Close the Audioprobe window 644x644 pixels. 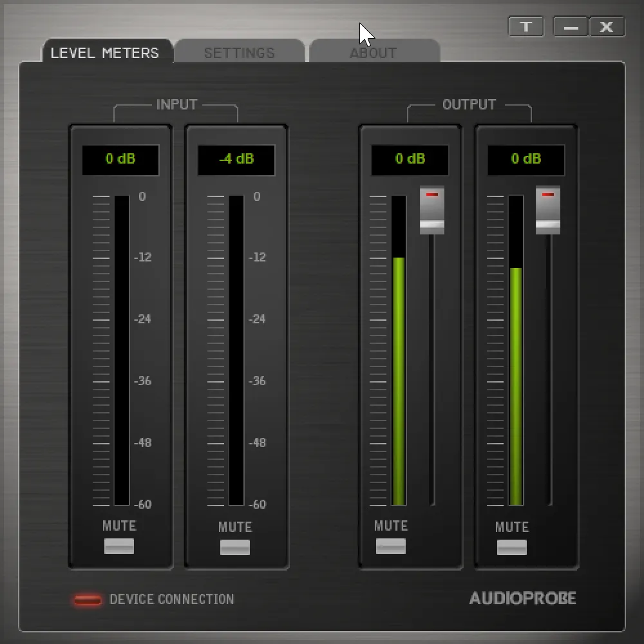(607, 26)
